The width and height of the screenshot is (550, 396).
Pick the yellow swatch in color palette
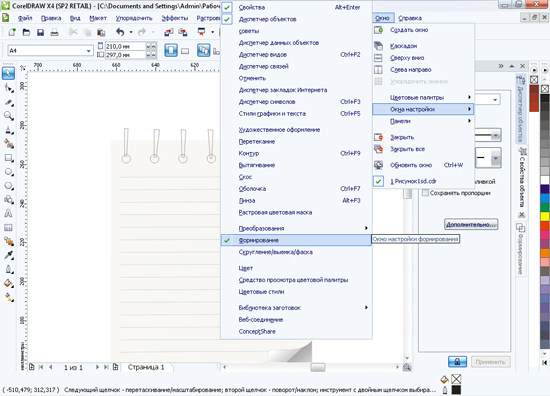click(545, 216)
